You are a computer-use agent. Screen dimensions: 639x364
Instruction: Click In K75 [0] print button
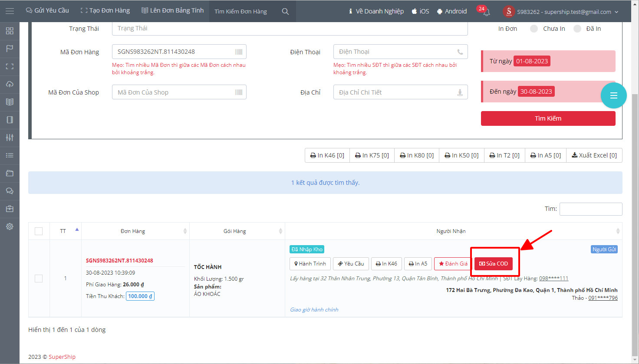[372, 155]
